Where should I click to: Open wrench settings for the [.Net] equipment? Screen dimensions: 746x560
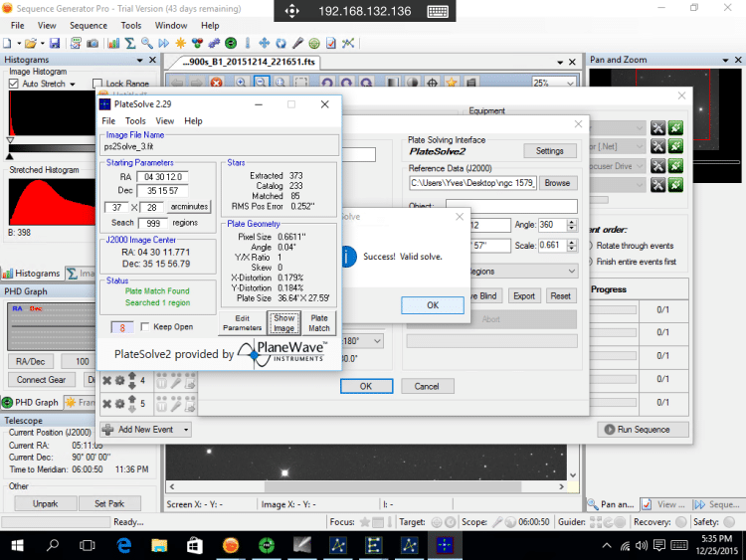(658, 146)
